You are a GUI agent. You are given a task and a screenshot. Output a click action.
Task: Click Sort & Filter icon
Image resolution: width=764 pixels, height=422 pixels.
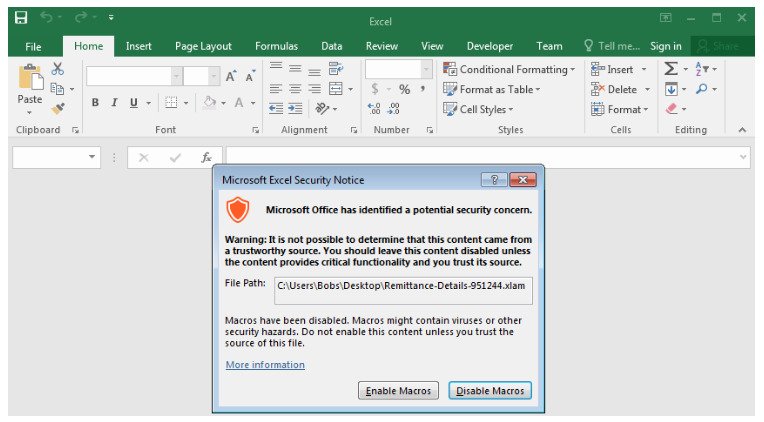point(702,69)
